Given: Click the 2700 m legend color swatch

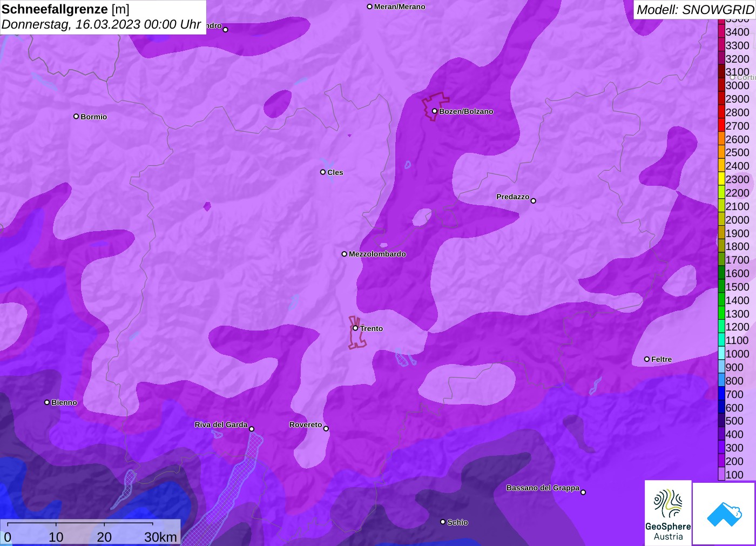Looking at the screenshot, I should (721, 126).
